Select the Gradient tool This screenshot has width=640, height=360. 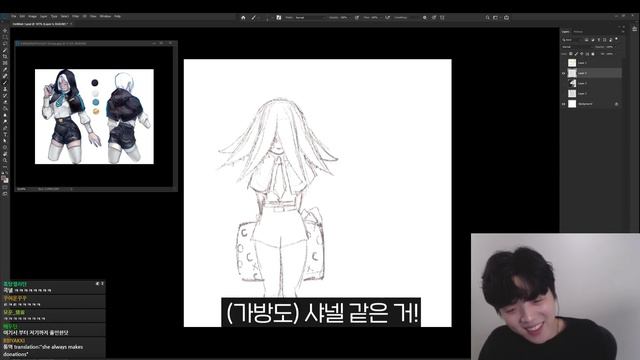[x=5, y=108]
